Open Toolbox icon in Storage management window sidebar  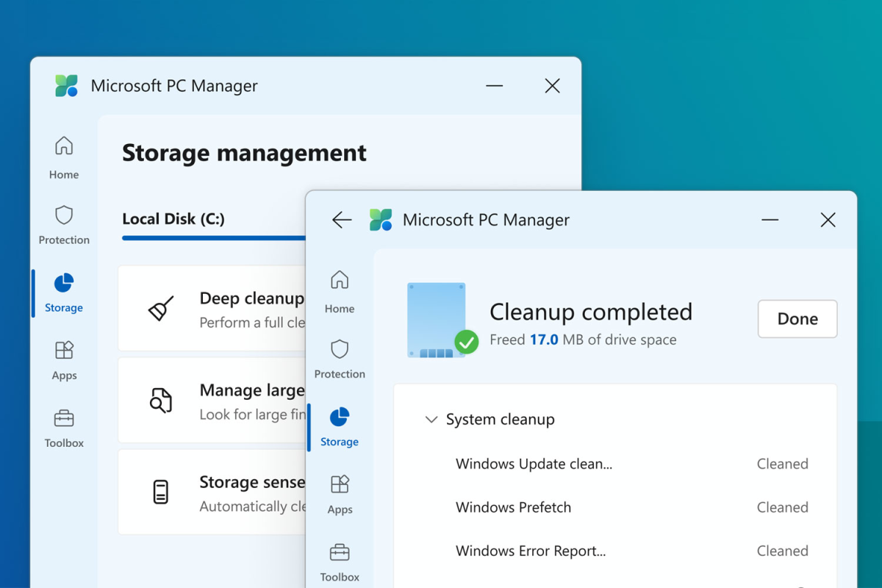[x=64, y=419]
